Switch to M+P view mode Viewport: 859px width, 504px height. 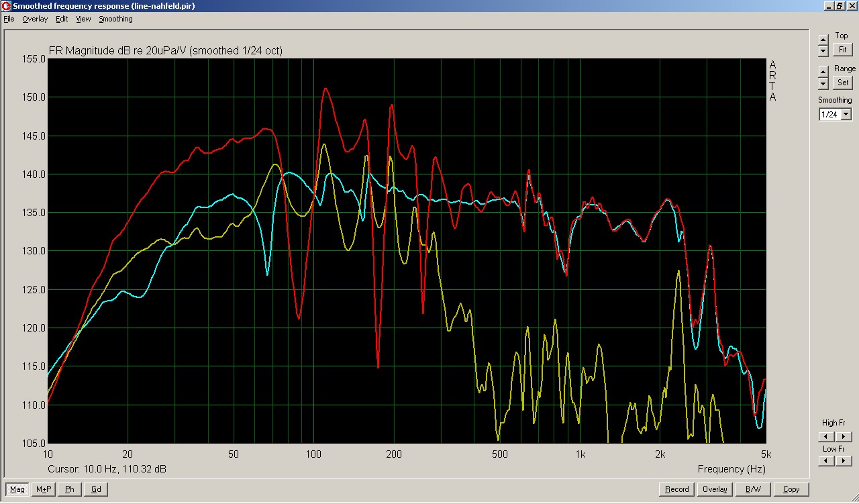pos(44,489)
